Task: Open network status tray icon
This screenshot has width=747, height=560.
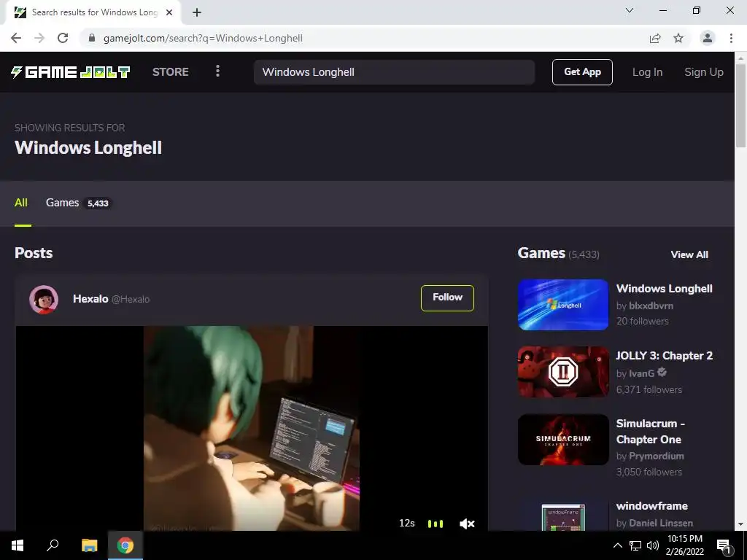Action: [x=635, y=545]
